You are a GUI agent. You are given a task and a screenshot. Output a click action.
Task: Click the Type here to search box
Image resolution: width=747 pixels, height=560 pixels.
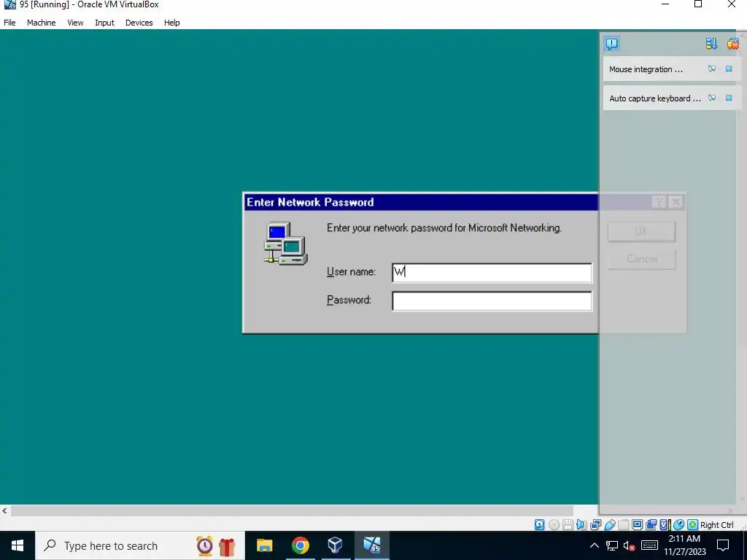(140, 545)
